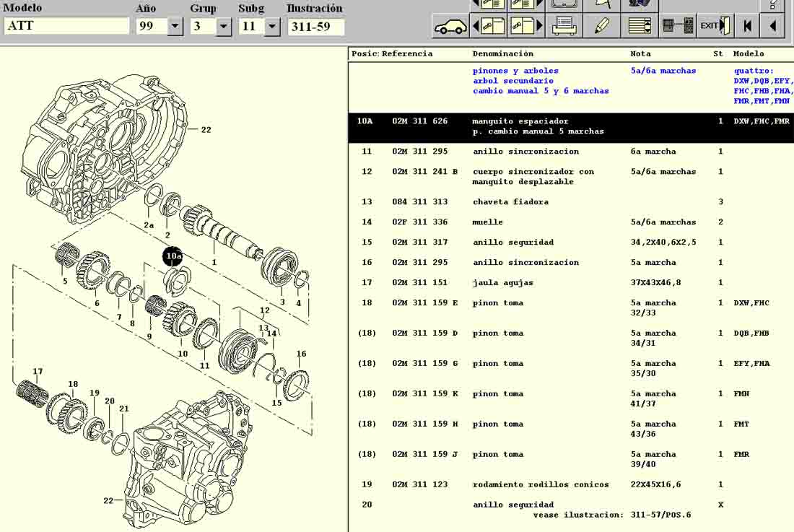The width and height of the screenshot is (794, 532).
Task: Click the 10a callout in the diagram
Action: (x=173, y=256)
